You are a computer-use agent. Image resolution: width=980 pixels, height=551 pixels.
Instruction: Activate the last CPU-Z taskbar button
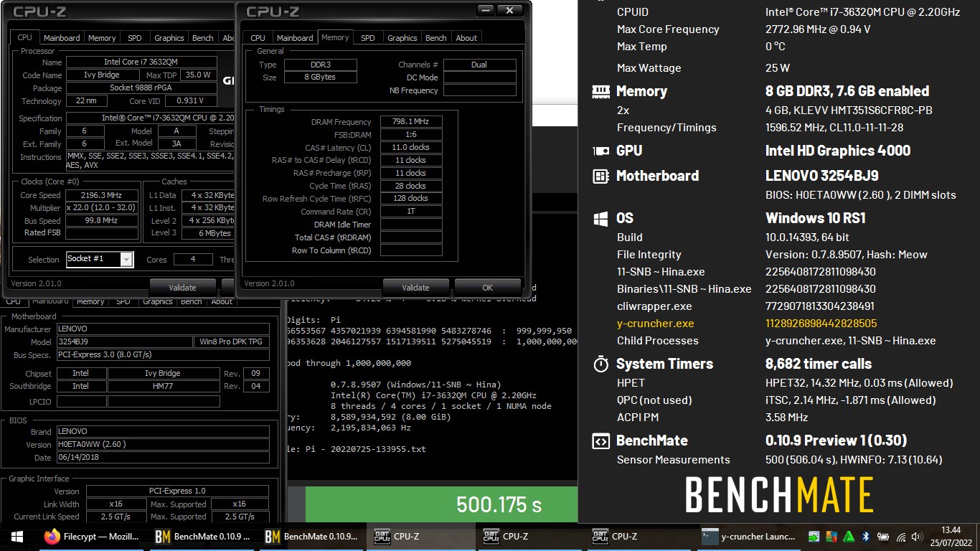tap(639, 536)
